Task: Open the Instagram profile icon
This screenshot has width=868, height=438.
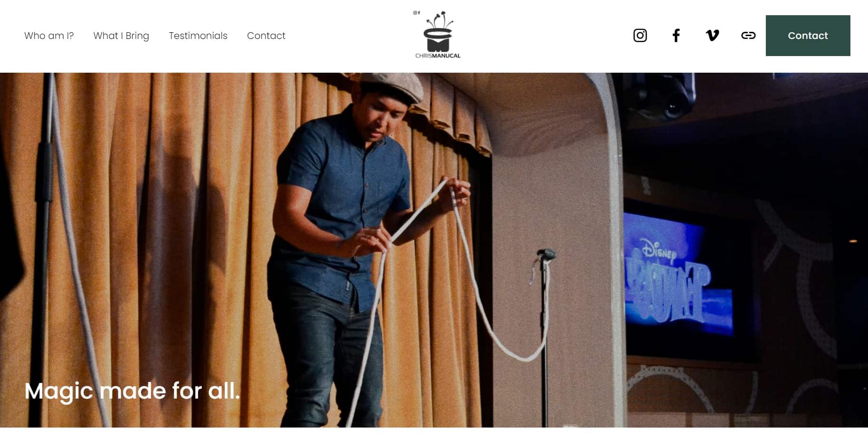Action: (640, 36)
